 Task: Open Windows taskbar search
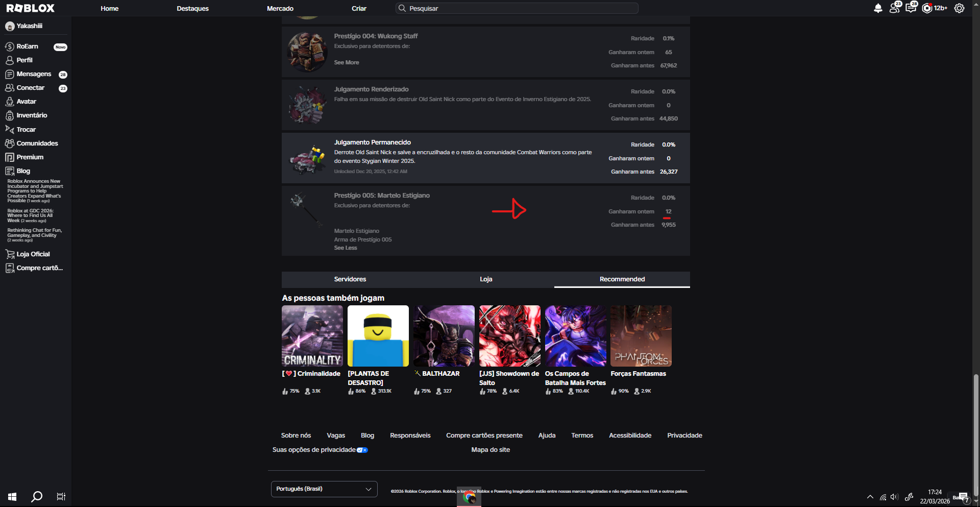click(x=37, y=497)
